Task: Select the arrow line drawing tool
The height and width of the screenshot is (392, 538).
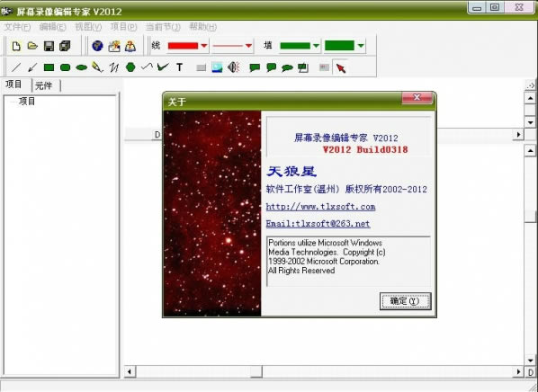Action: (x=32, y=67)
